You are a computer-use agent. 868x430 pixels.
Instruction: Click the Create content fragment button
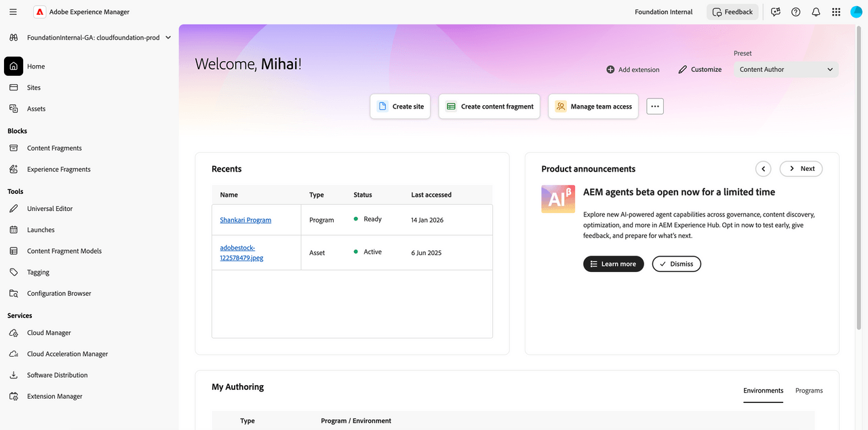coord(489,106)
